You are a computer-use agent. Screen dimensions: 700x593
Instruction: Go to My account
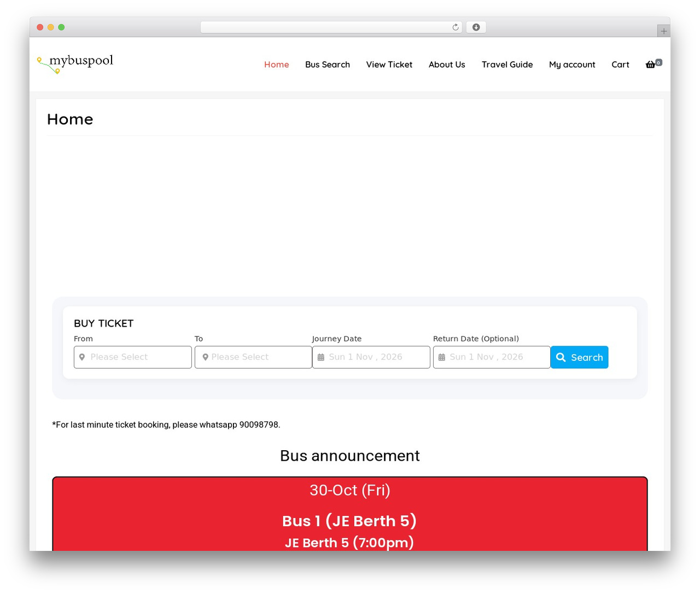pyautogui.click(x=572, y=65)
